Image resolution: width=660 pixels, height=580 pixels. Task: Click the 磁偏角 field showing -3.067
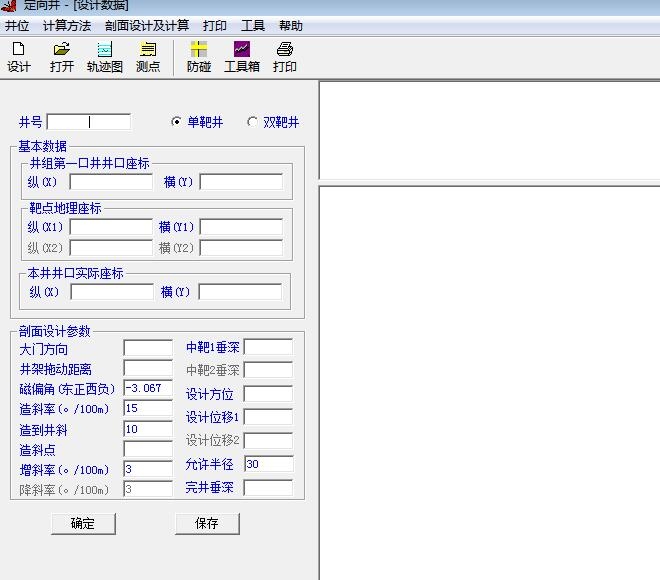148,388
